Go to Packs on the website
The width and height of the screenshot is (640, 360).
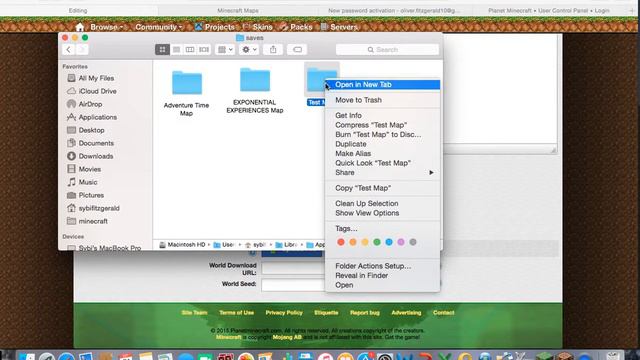[296, 27]
